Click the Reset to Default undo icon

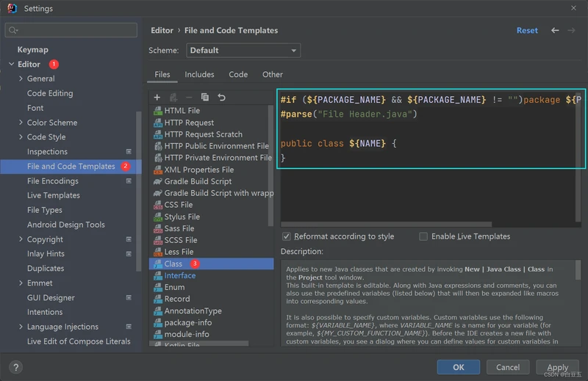pyautogui.click(x=221, y=97)
